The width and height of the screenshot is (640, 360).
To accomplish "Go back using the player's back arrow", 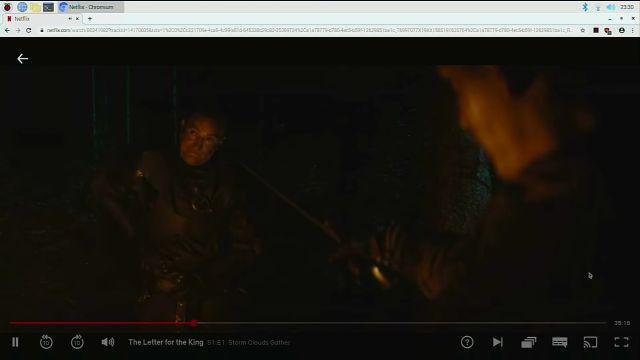I will coord(22,59).
